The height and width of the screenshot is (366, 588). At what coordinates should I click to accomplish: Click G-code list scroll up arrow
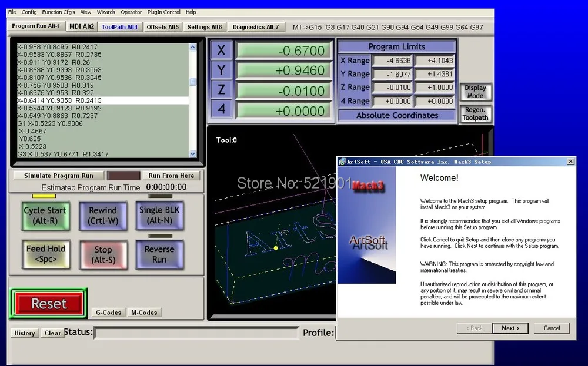193,47
